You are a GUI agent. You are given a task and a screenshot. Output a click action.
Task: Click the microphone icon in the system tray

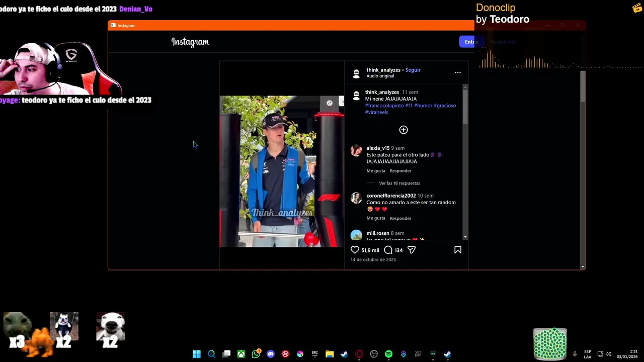(575, 354)
